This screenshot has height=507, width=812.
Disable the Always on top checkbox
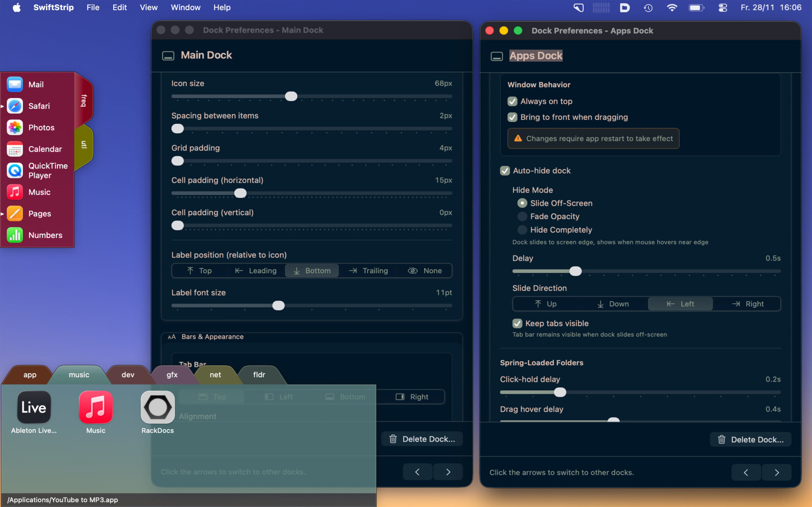click(512, 101)
